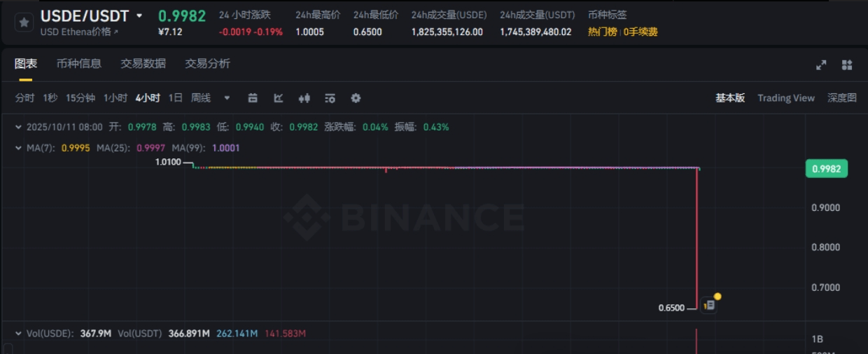868x354 pixels.
Task: Collapse the OHLC date info row
Action: pyautogui.click(x=18, y=127)
